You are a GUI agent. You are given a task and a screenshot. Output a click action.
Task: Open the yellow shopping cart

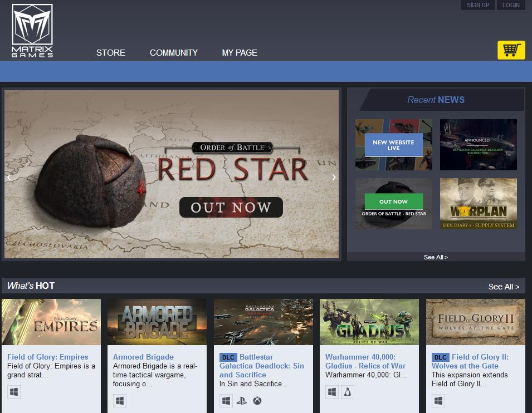tap(511, 50)
